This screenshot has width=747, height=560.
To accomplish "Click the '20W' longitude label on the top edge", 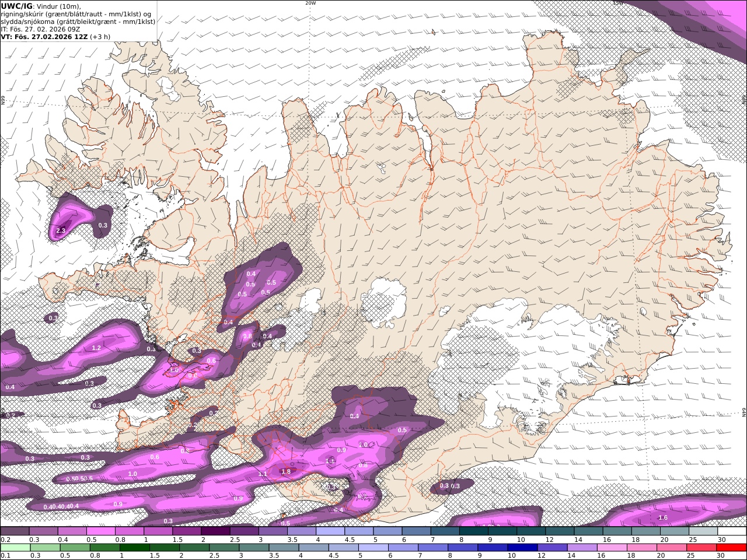I will 310,3.
